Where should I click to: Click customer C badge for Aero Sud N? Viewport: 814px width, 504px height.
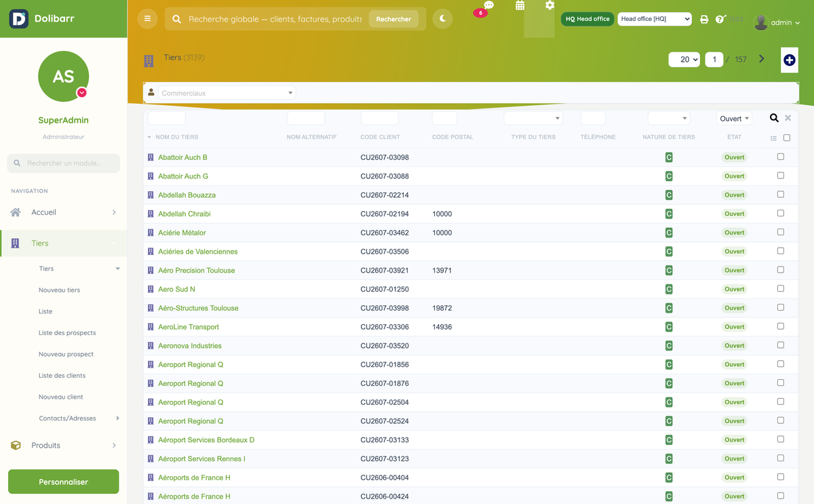[669, 289]
